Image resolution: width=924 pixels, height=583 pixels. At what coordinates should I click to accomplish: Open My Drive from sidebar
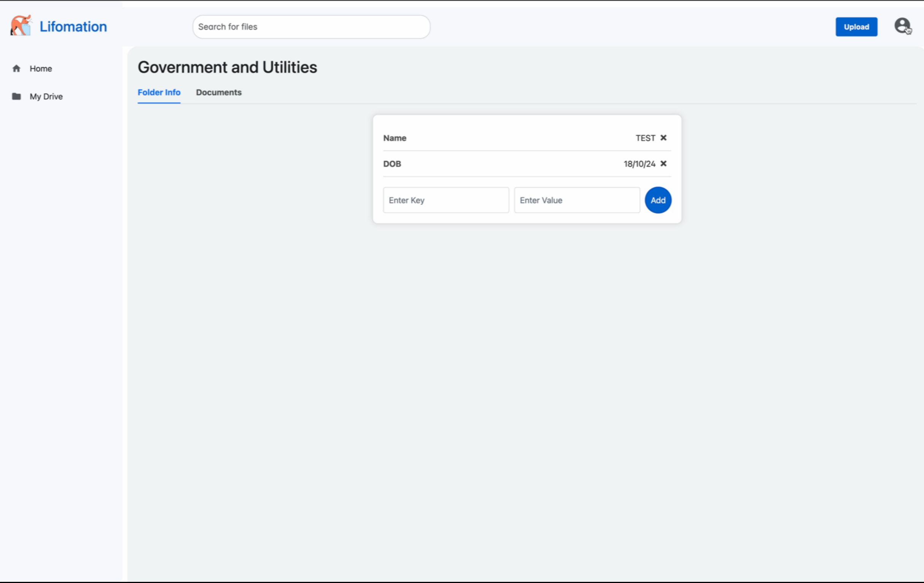[x=46, y=96]
